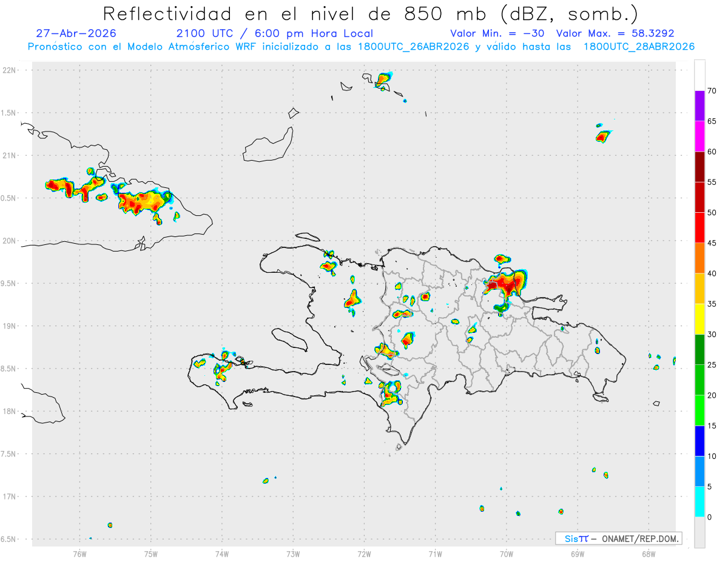Pick the orange 40–45 dBZ legend color

click(699, 258)
